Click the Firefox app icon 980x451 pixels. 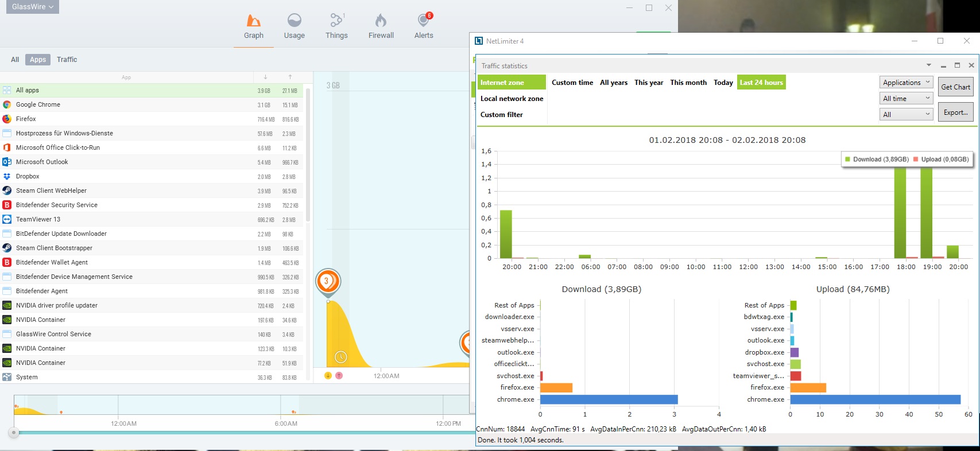[7, 119]
